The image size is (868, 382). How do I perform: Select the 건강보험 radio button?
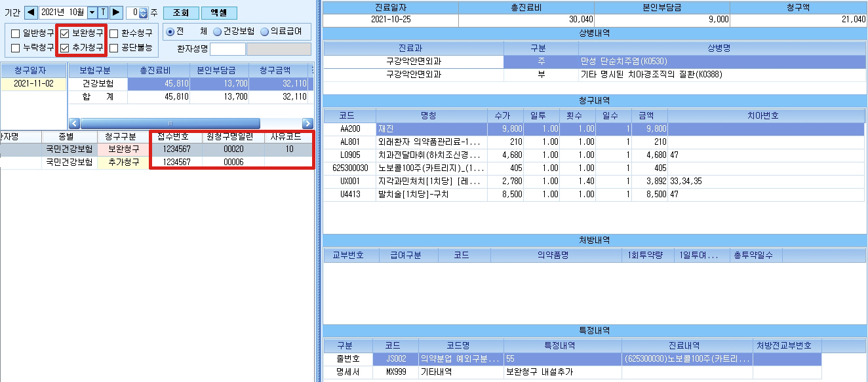click(x=217, y=31)
